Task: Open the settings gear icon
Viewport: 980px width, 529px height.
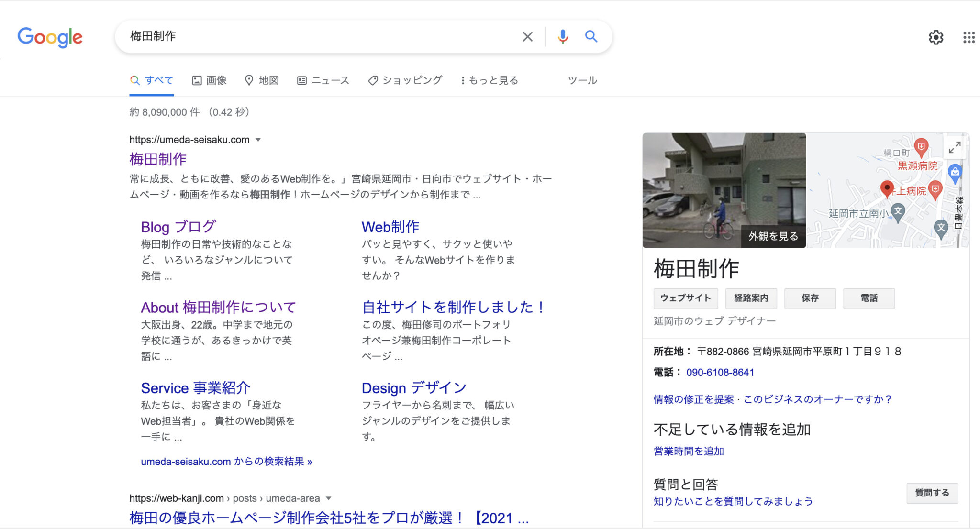Action: [x=936, y=37]
